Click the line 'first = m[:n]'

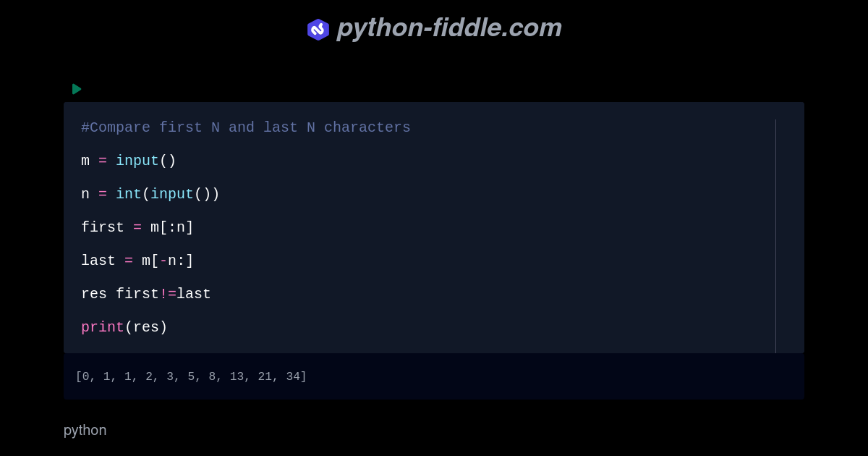137,227
